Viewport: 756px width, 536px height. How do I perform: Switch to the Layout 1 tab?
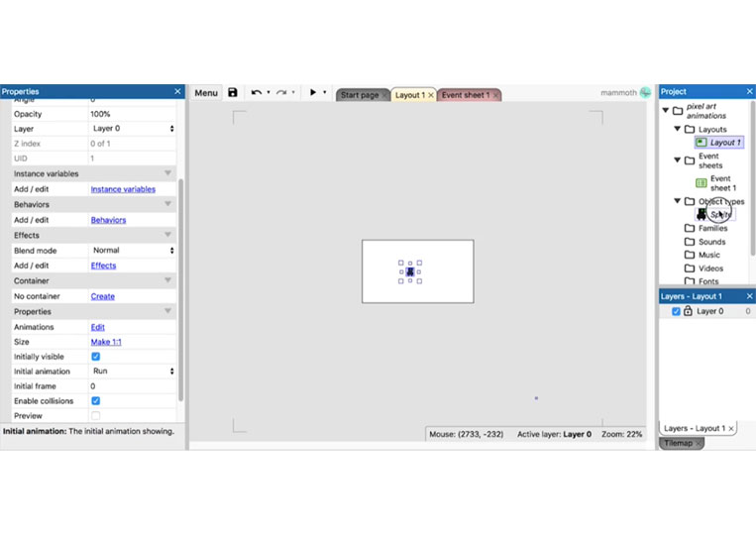[x=410, y=95]
